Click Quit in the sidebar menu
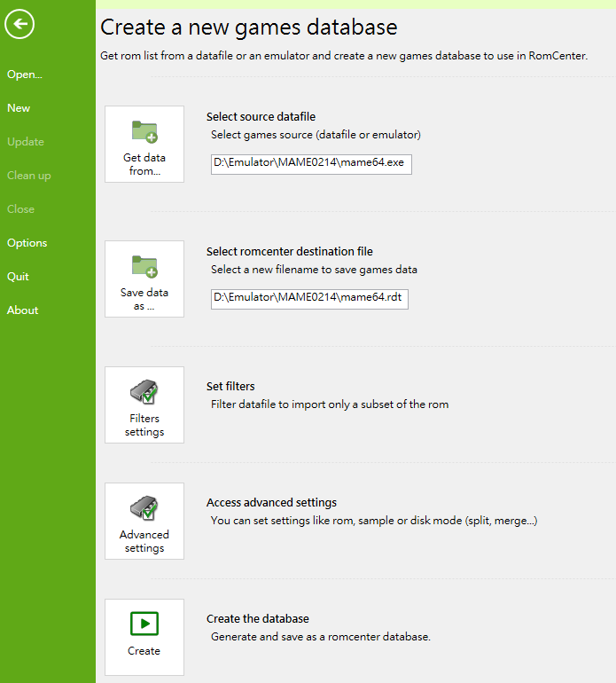 click(19, 277)
